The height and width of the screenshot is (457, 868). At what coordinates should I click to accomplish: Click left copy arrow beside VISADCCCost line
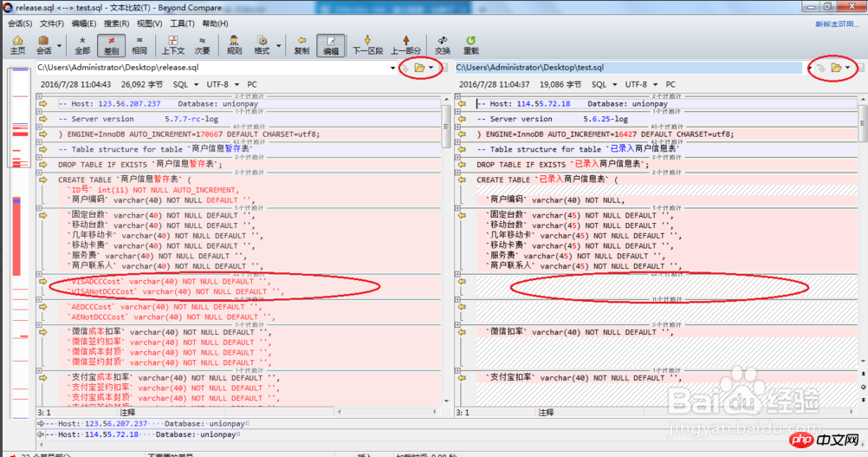tap(43, 282)
